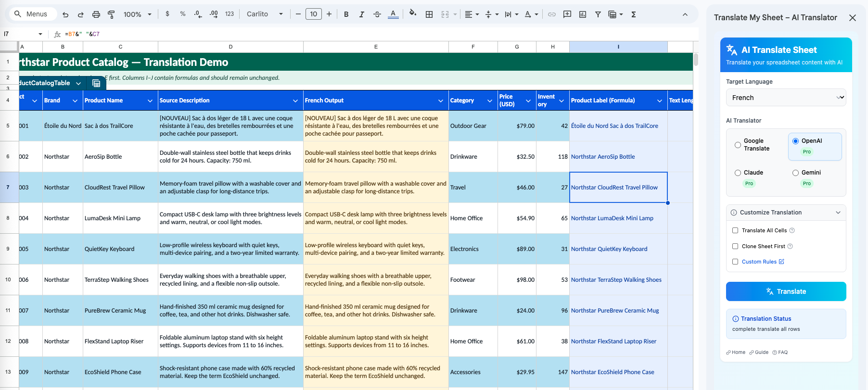Click the font size field showing 10
868x390 pixels.
coord(314,14)
